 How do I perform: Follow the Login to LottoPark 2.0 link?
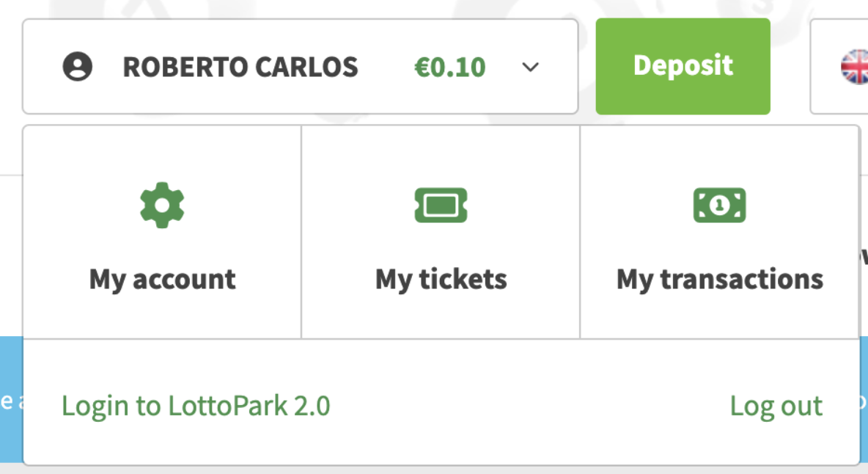[196, 406]
